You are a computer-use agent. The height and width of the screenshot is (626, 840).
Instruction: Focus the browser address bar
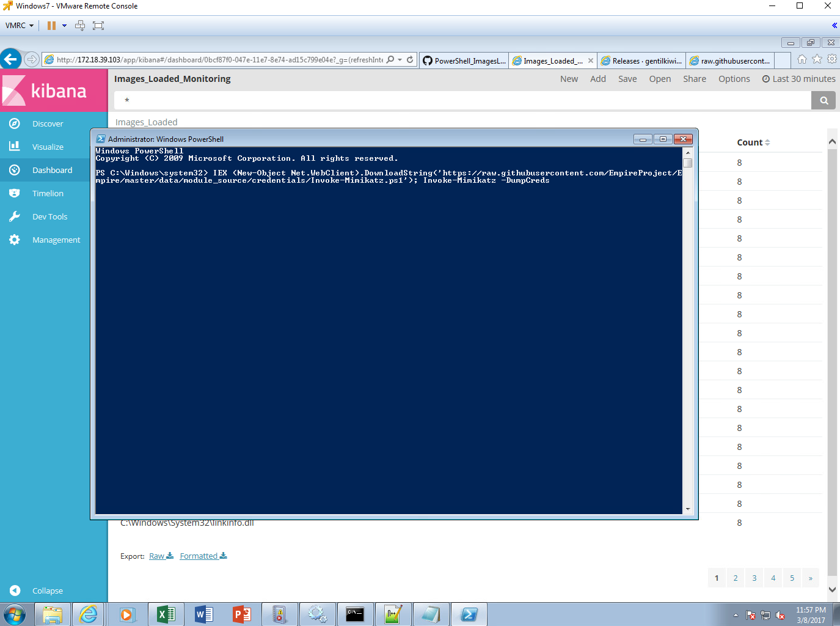click(x=219, y=60)
